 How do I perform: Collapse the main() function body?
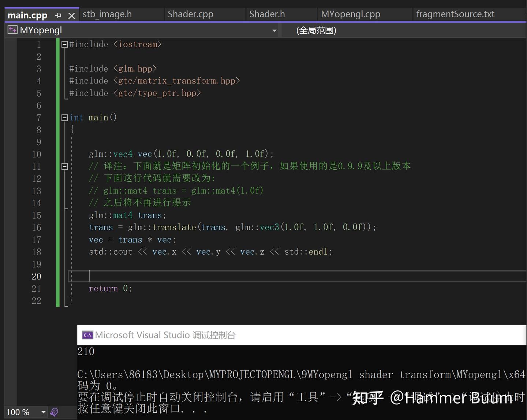tap(64, 117)
